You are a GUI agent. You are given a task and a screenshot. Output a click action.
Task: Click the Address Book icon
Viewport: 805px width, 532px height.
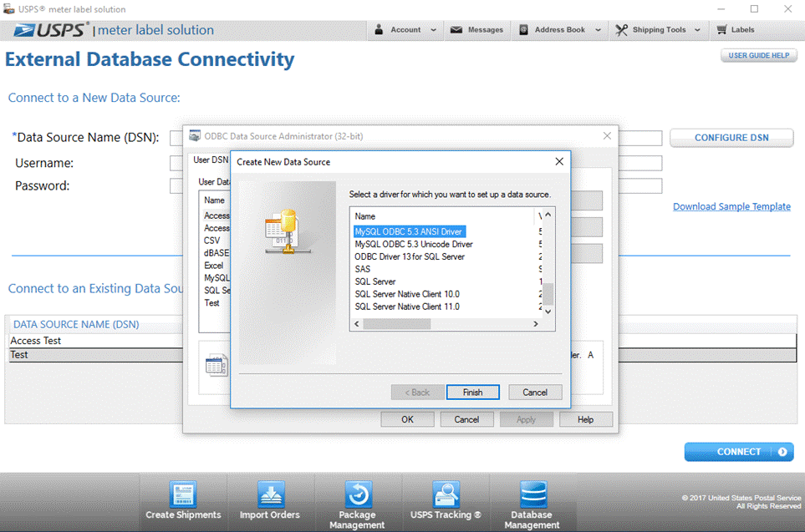point(523,30)
